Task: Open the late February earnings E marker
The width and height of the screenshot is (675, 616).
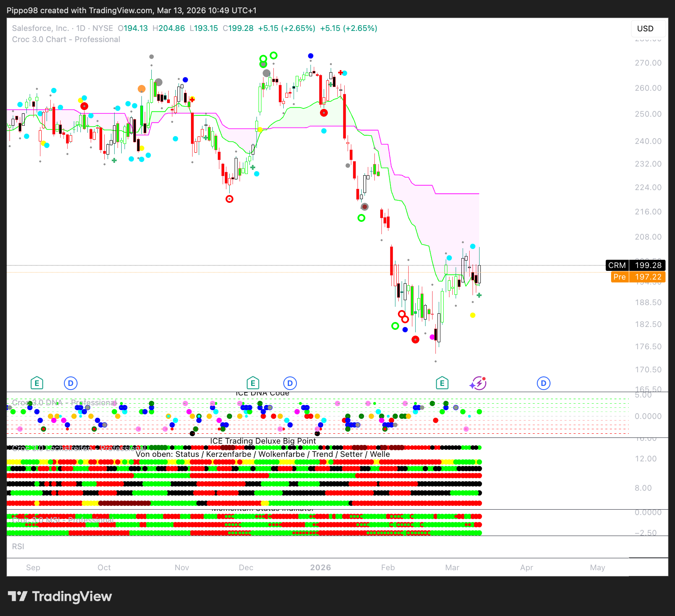Action: (442, 383)
